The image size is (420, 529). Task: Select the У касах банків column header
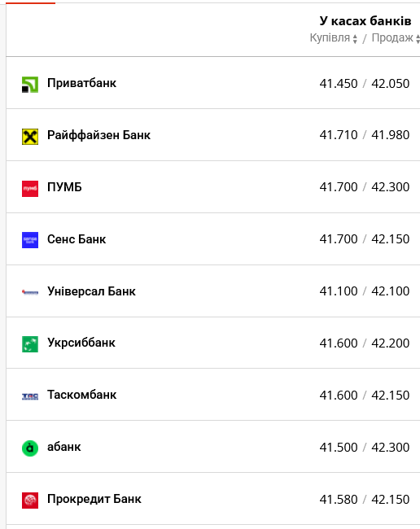point(365,21)
